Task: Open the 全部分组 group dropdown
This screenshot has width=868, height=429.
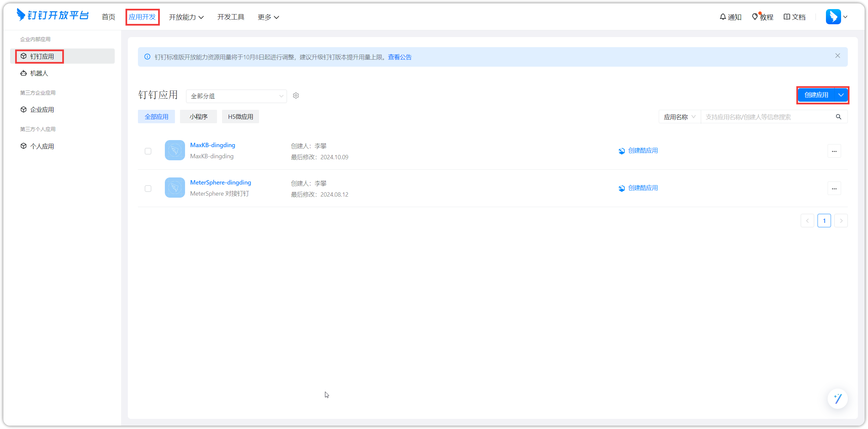Action: click(x=236, y=96)
